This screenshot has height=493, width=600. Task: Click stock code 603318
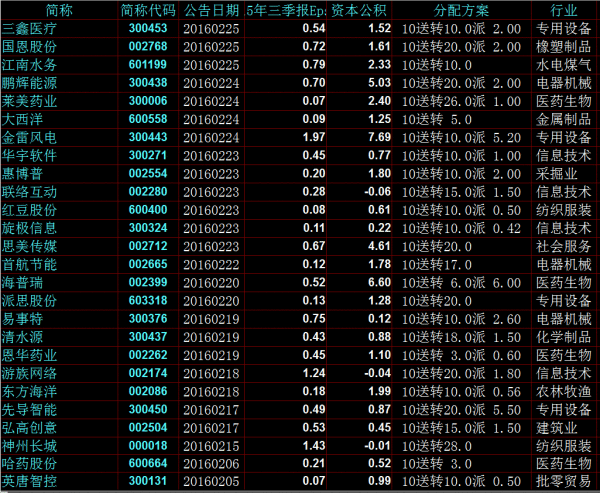[148, 300]
